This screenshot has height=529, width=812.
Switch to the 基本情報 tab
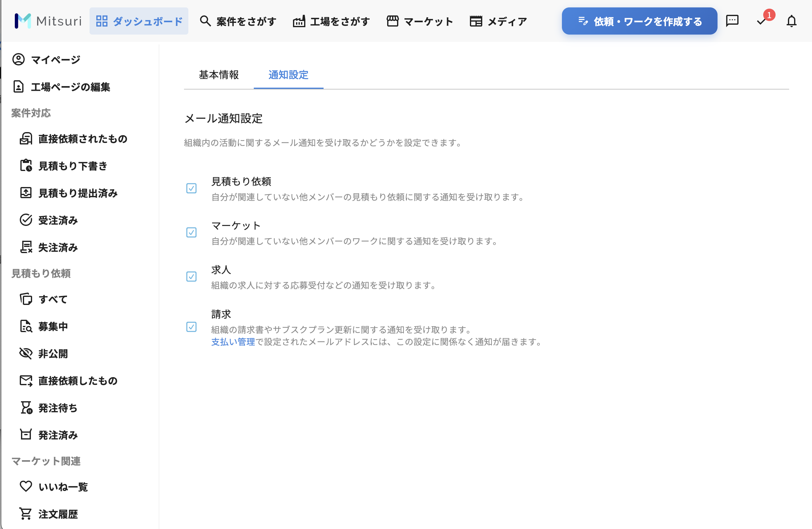(219, 75)
